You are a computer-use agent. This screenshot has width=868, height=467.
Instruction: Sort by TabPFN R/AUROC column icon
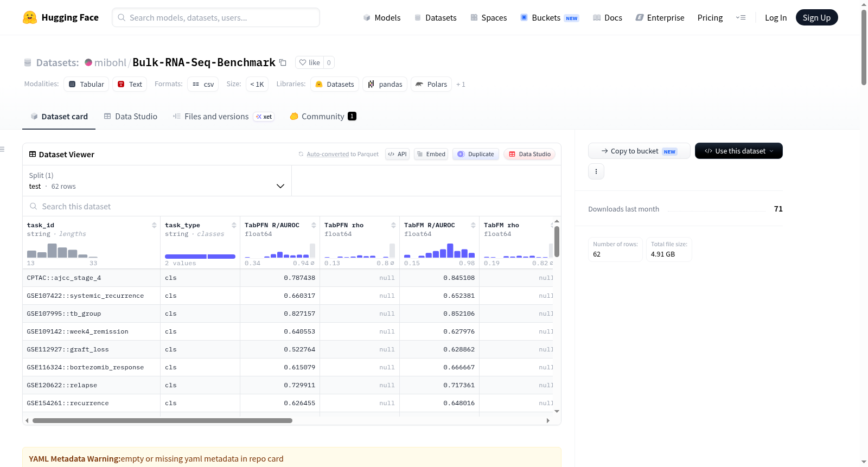314,225
